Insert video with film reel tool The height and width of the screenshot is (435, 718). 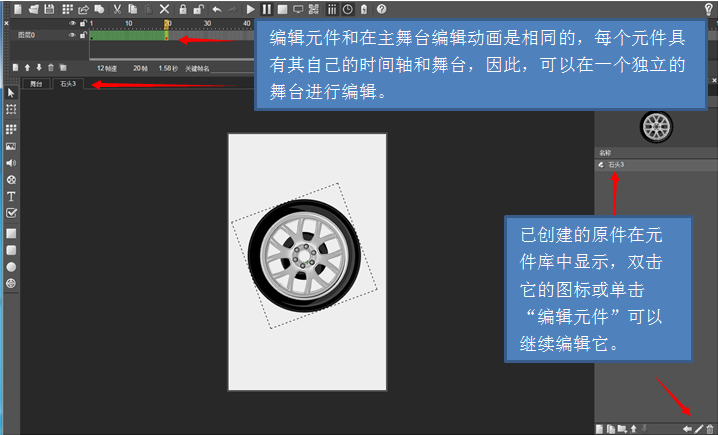coord(11,179)
